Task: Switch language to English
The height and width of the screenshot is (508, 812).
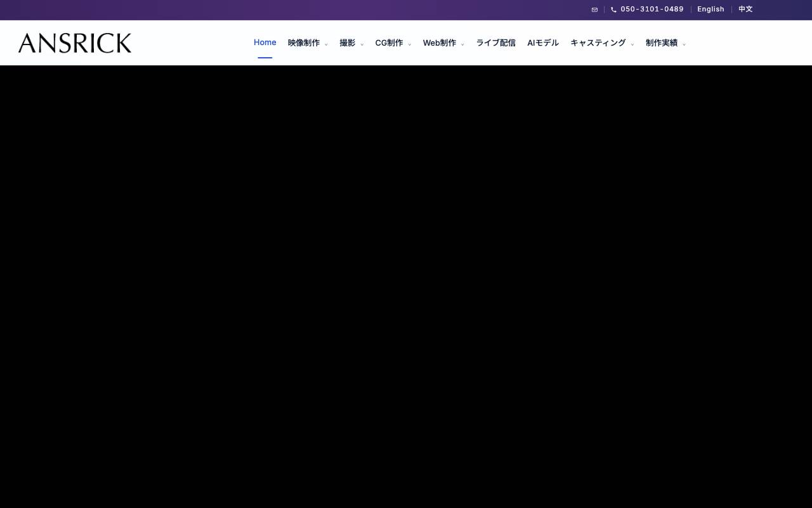Action: coord(710,10)
